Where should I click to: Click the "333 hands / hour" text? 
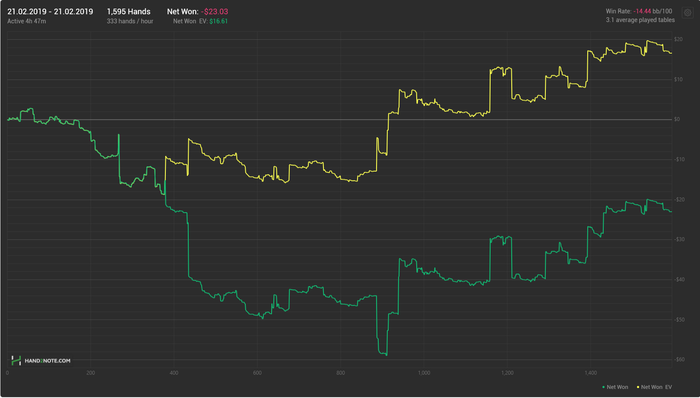coord(129,21)
